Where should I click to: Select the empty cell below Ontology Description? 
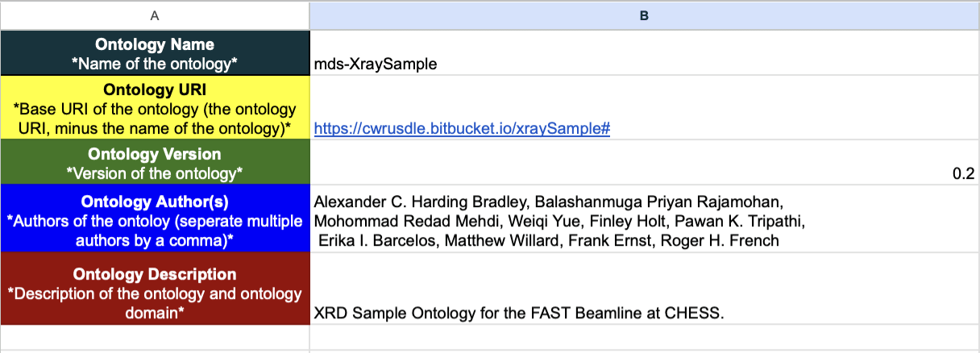155,338
